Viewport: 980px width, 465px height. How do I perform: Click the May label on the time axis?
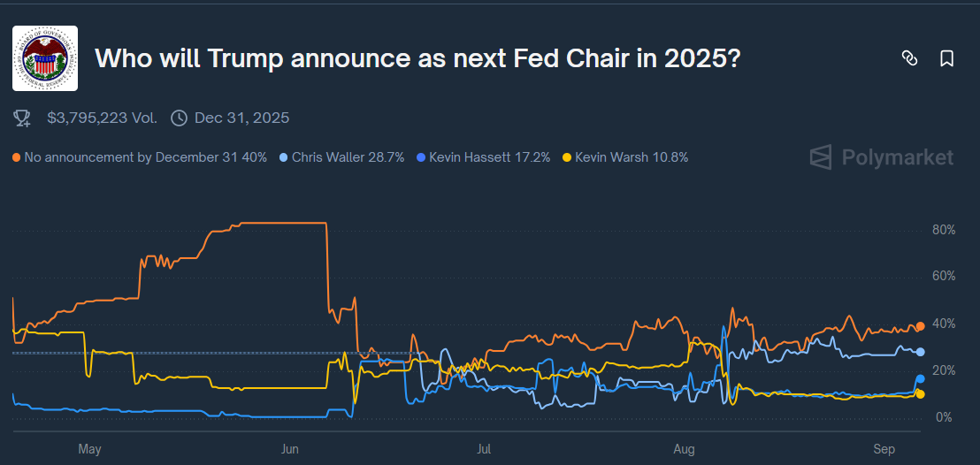(x=89, y=449)
